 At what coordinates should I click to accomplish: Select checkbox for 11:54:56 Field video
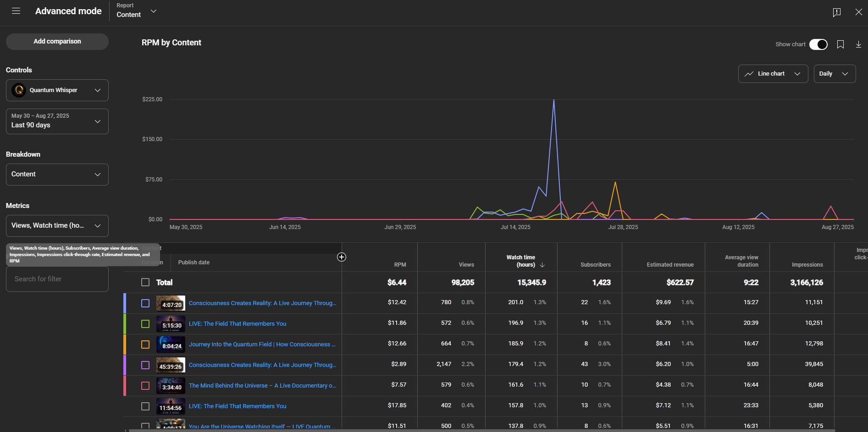pyautogui.click(x=145, y=406)
